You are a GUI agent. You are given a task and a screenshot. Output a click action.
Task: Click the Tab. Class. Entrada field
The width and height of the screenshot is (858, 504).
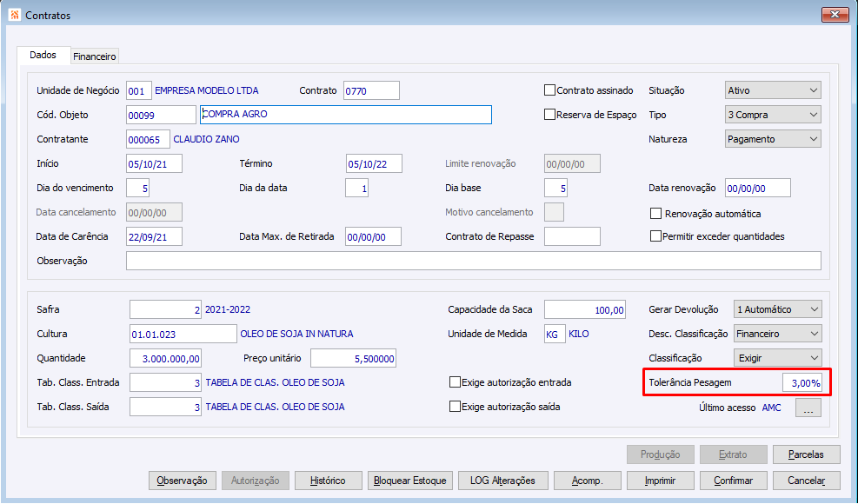pyautogui.click(x=165, y=382)
